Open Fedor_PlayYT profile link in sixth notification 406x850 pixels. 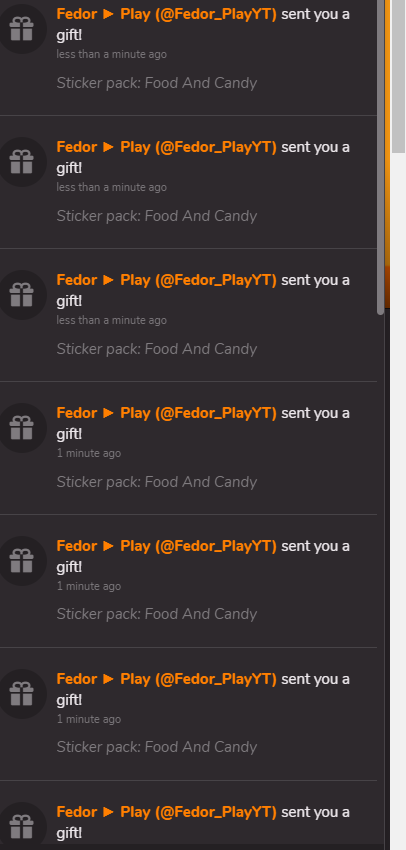point(166,679)
